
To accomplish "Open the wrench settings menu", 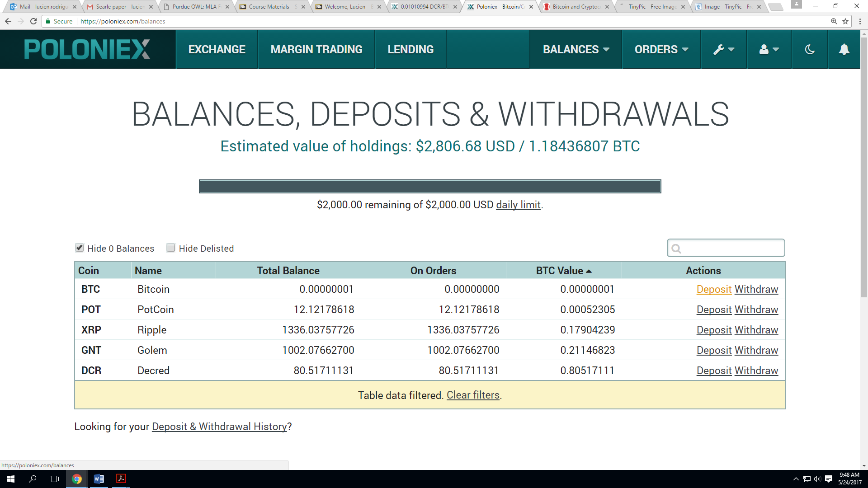I will coord(723,49).
